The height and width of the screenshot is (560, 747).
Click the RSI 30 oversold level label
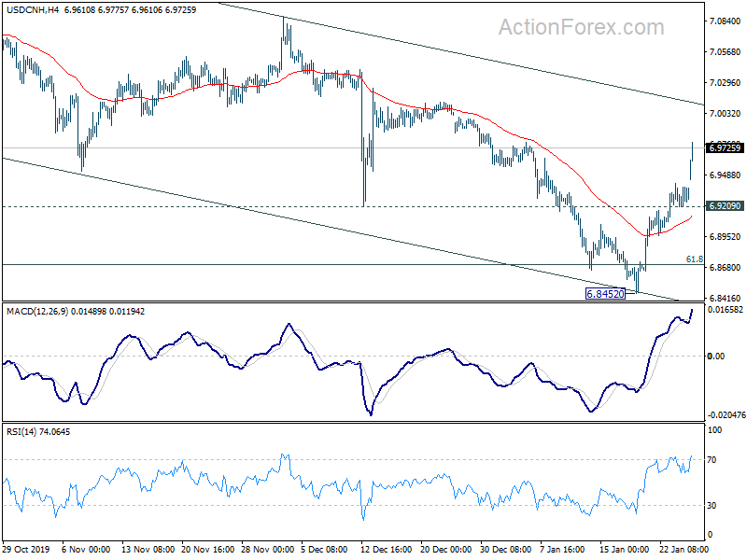click(x=712, y=505)
